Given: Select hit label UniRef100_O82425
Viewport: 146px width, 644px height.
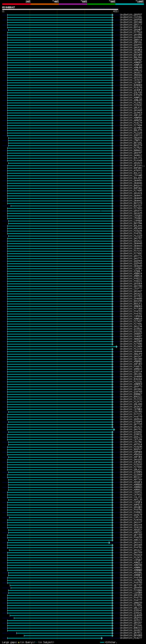Looking at the screenshot, I should (131, 52).
